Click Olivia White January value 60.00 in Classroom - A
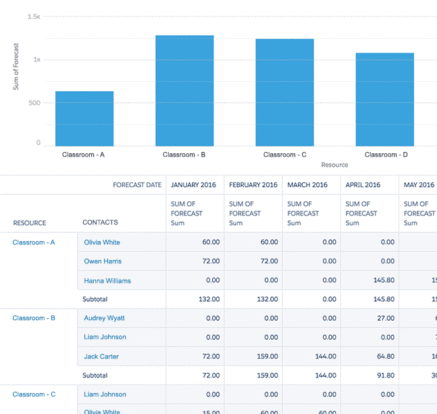This screenshot has height=414, width=437. [x=211, y=242]
